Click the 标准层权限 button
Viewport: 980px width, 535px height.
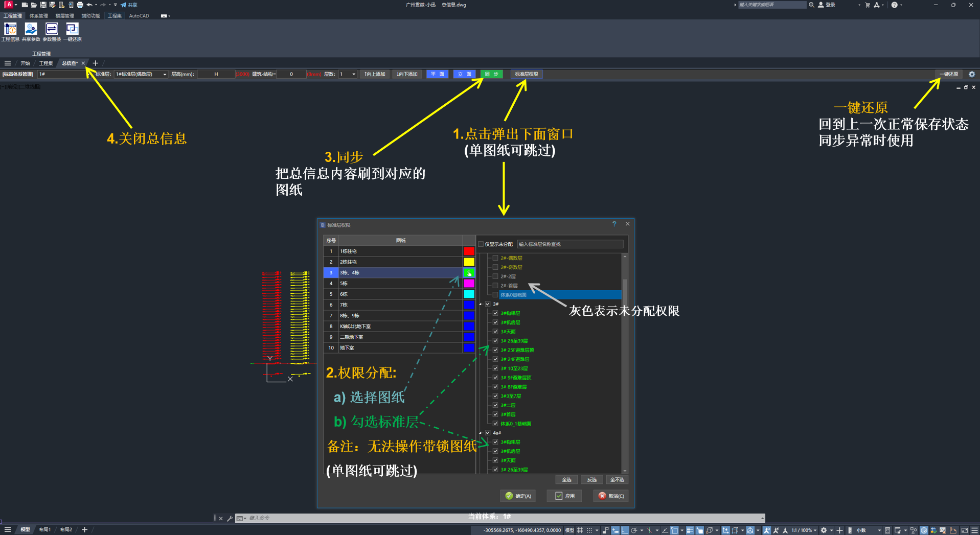tap(527, 74)
